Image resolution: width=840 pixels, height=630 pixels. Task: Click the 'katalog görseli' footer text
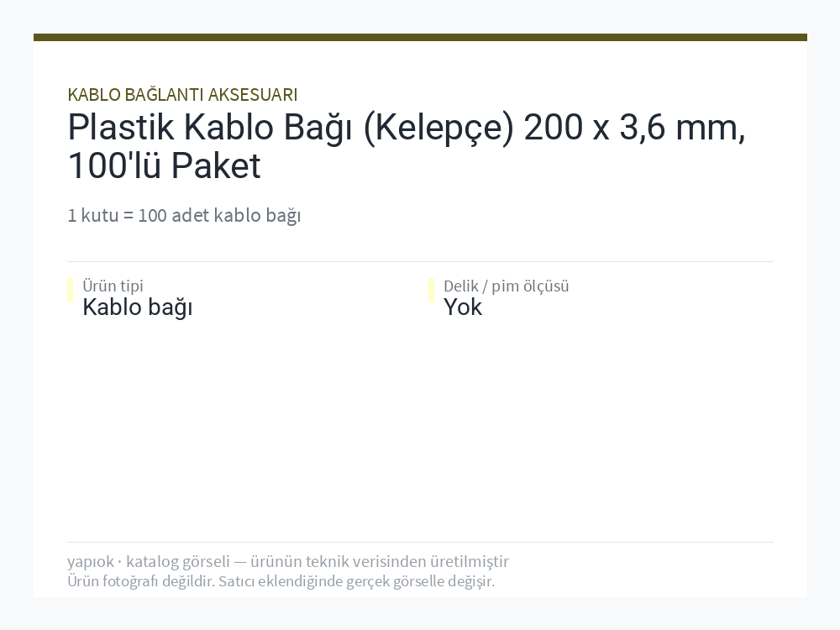click(178, 561)
